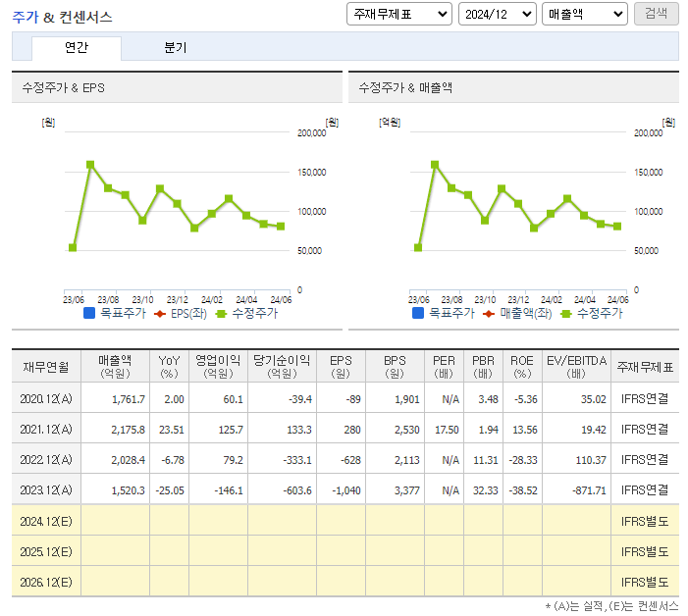
Task: Click the PER (배) column header
Action: coord(444,367)
